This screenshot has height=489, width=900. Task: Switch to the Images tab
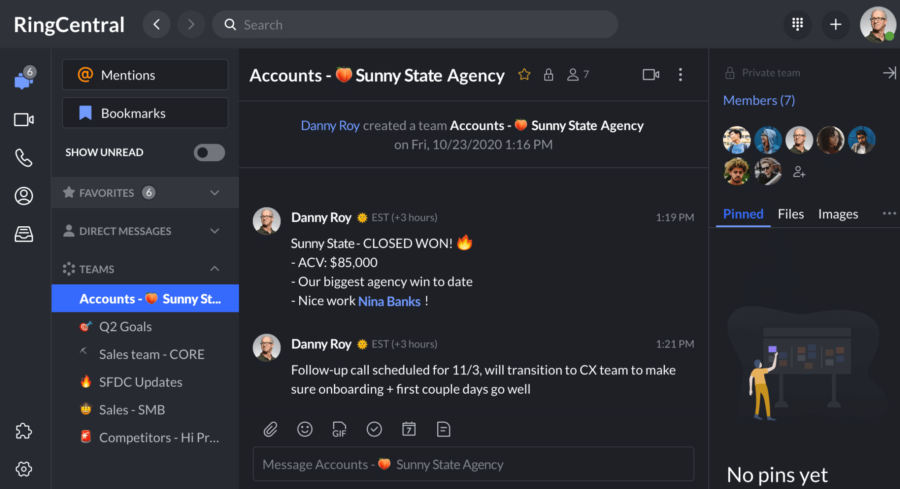837,214
